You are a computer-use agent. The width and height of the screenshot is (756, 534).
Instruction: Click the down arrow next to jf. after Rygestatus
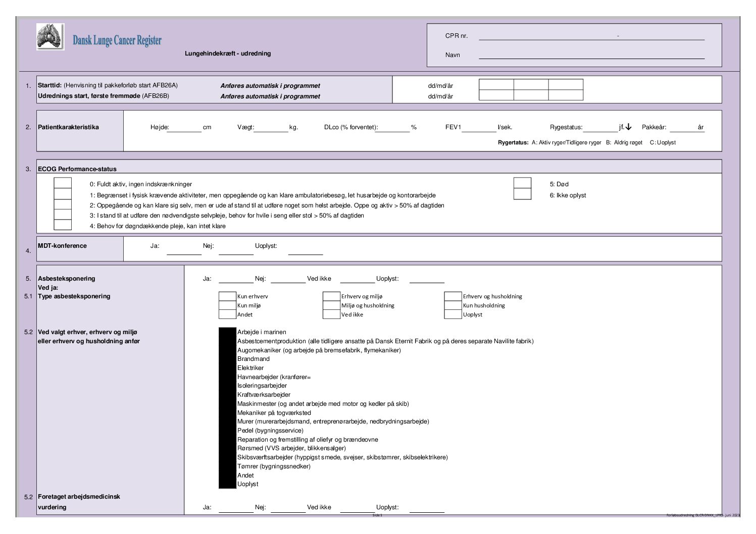(629, 127)
